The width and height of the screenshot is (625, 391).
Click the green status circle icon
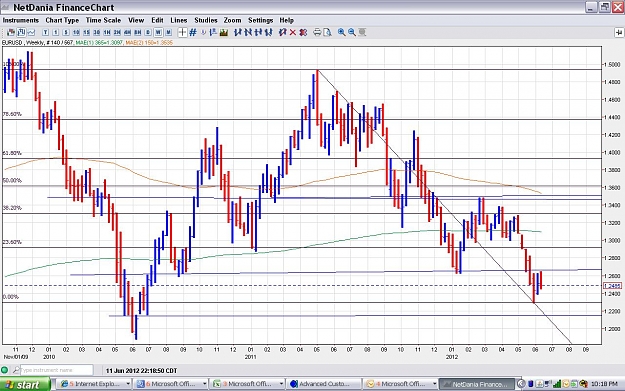(5, 370)
